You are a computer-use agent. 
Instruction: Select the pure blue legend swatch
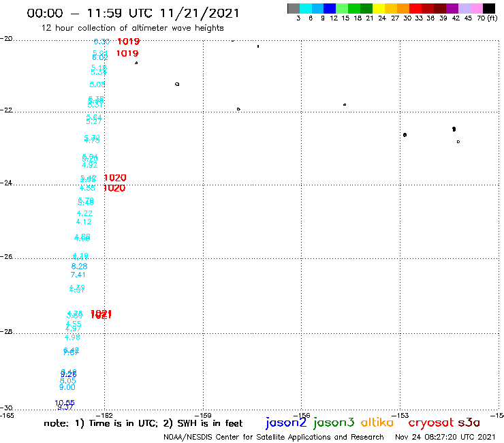click(330, 8)
